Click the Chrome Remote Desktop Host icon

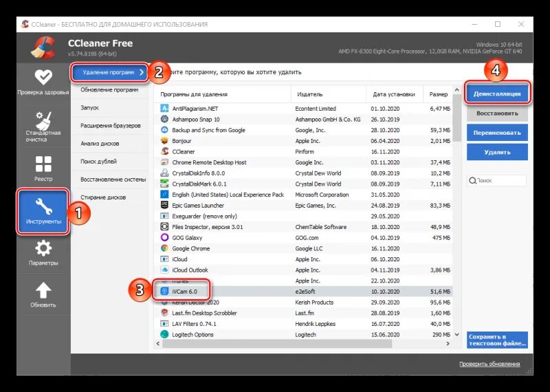[x=164, y=162]
